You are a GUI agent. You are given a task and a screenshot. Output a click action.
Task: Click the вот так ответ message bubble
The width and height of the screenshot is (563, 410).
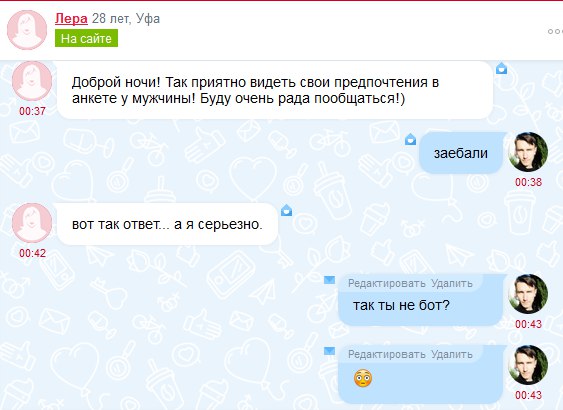tap(167, 224)
